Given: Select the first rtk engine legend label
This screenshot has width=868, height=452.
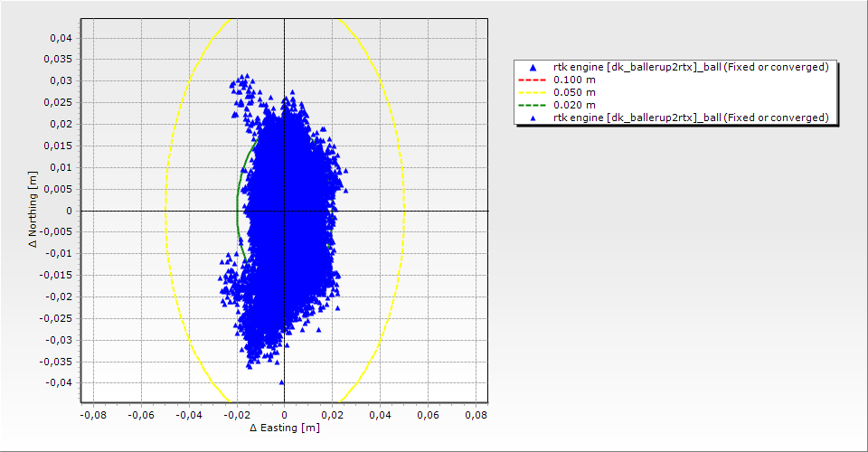Looking at the screenshot, I should (691, 67).
